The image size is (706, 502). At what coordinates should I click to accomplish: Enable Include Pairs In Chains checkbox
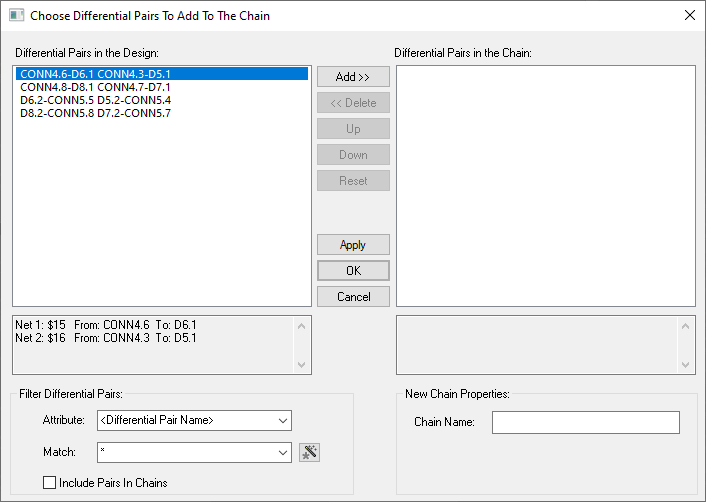(x=50, y=483)
